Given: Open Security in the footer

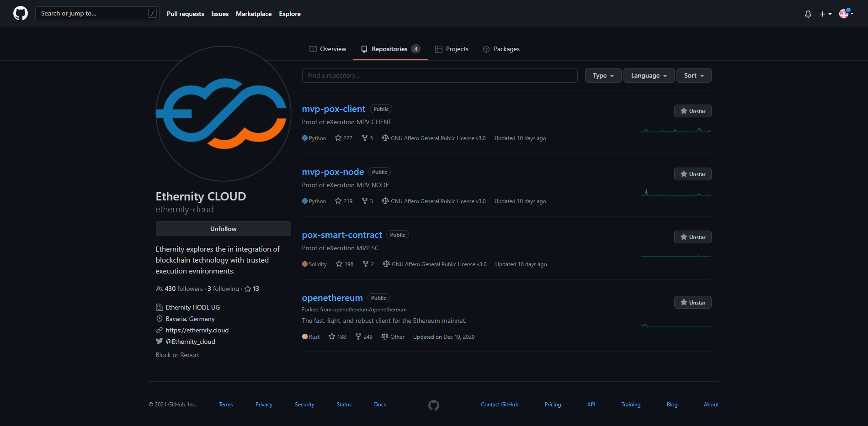Looking at the screenshot, I should click(x=304, y=405).
